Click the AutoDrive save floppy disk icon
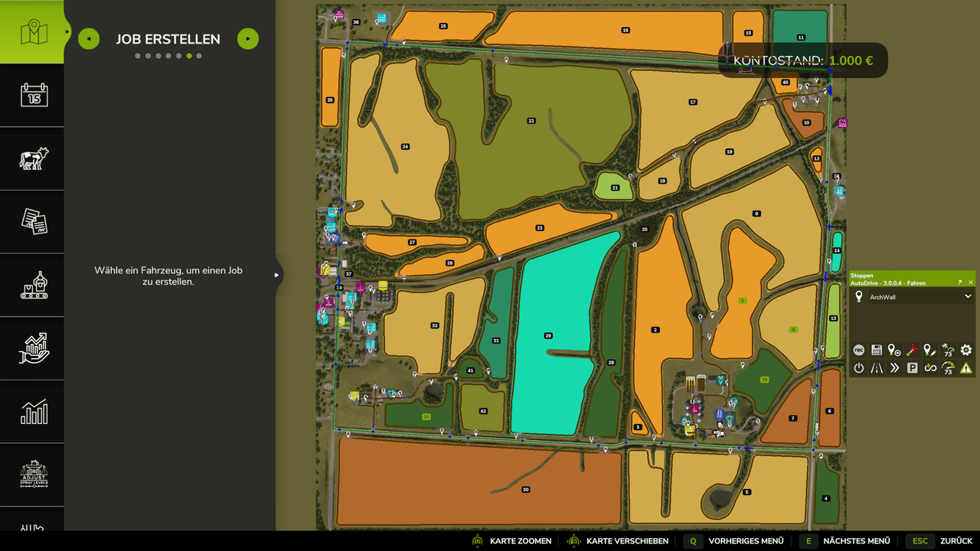The width and height of the screenshot is (980, 551). [877, 350]
